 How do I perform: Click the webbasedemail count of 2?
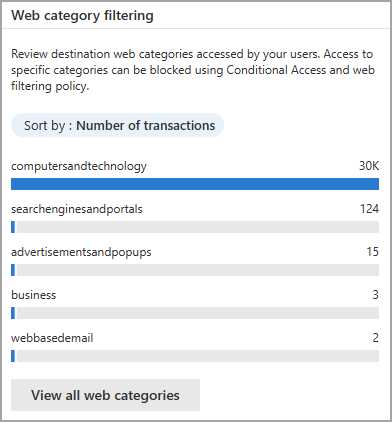point(376,338)
